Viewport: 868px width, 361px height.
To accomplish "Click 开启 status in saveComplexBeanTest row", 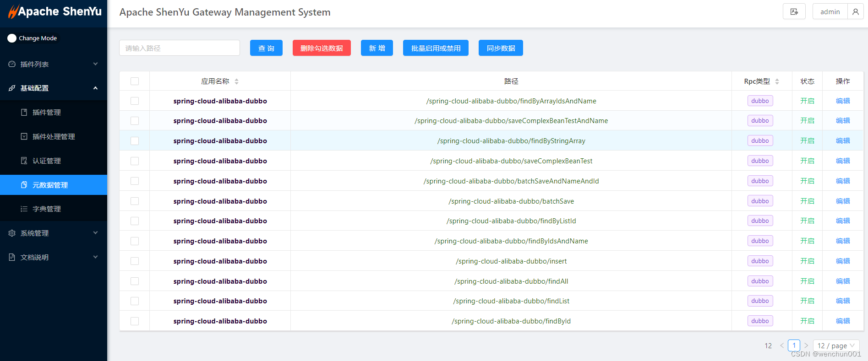I will point(807,161).
